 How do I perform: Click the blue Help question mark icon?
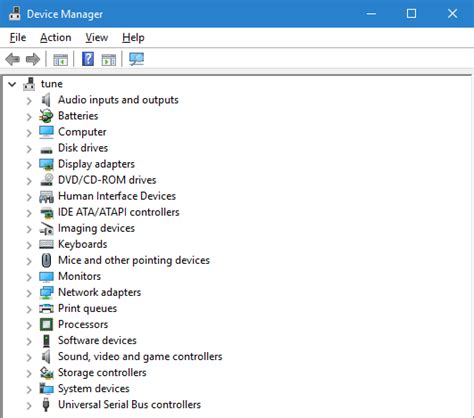[x=88, y=59]
